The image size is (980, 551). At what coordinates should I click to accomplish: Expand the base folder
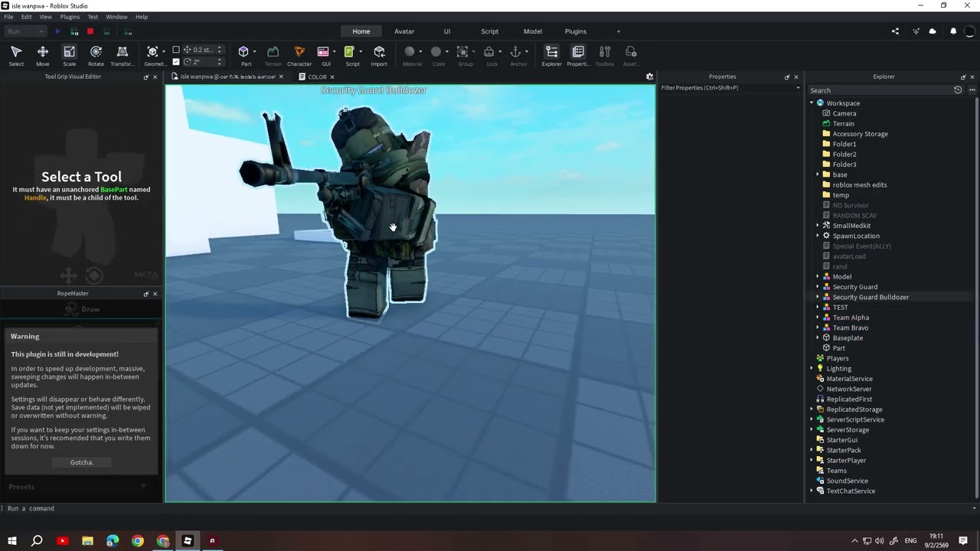(818, 174)
